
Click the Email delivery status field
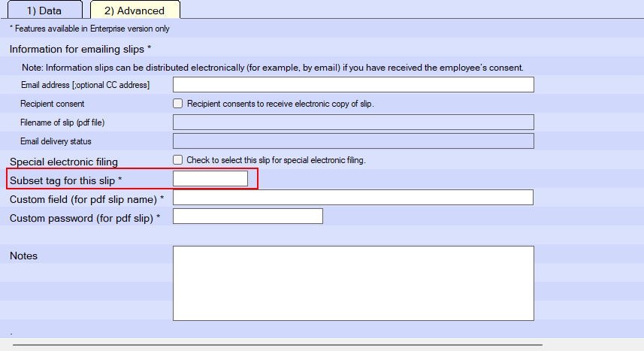click(353, 141)
